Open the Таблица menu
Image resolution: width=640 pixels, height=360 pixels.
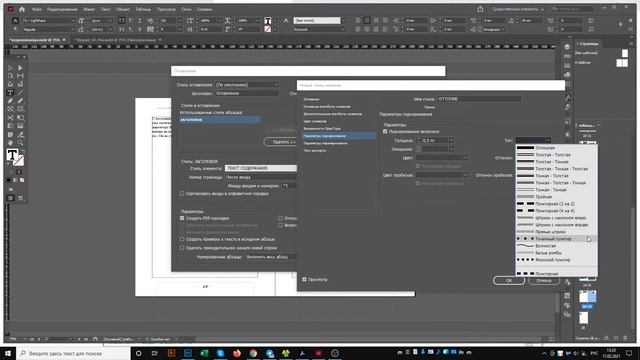pos(143,9)
